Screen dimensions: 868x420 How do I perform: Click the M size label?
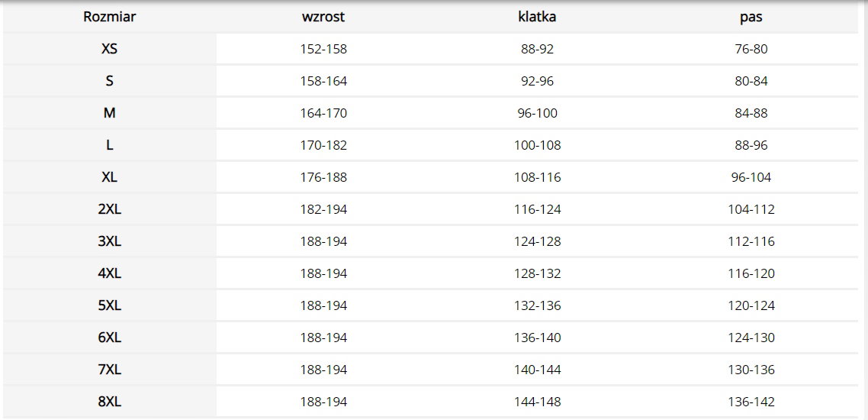(x=110, y=113)
